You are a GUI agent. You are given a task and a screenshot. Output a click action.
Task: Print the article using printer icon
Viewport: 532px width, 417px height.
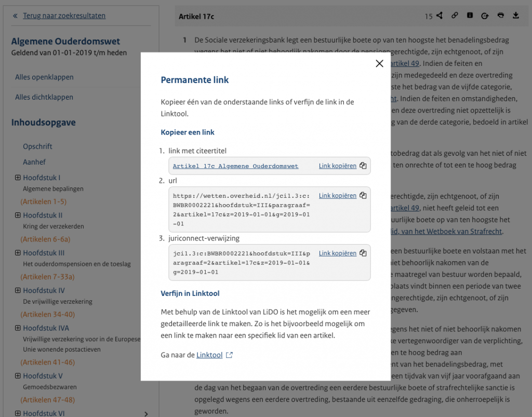coord(500,16)
